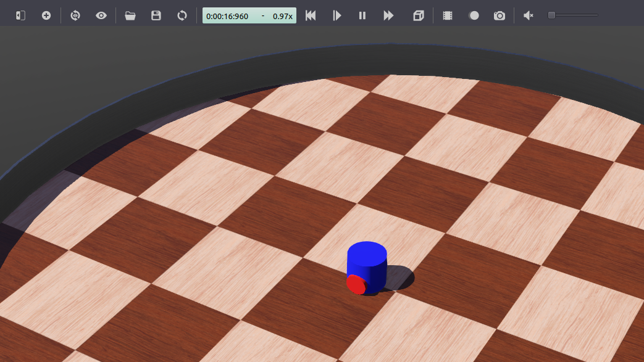Add a new node to the scene
Screen dimensions: 644x362
pos(46,15)
